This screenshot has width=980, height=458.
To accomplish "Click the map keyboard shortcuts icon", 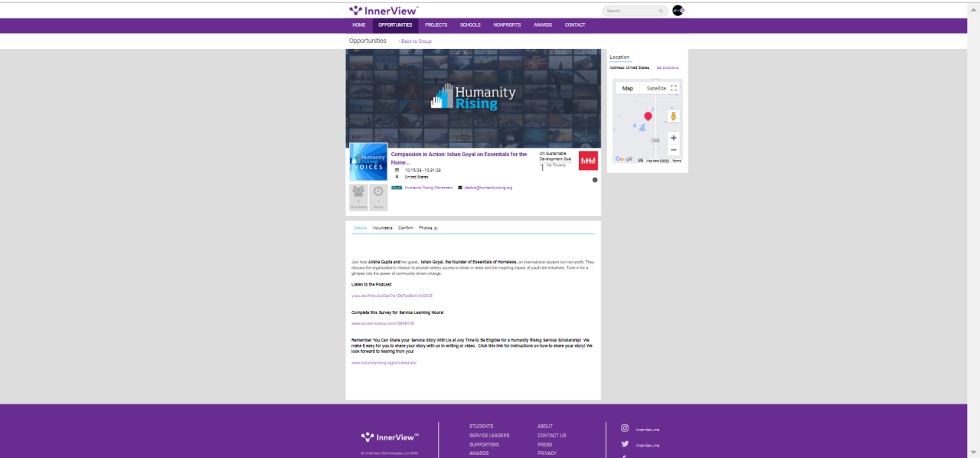I will [x=640, y=160].
